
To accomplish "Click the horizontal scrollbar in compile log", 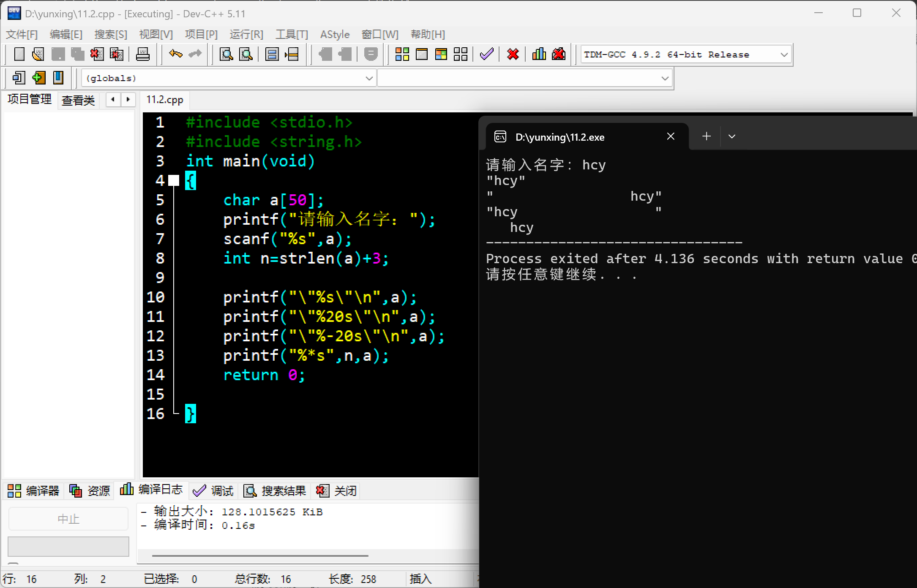I will pyautogui.click(x=260, y=556).
